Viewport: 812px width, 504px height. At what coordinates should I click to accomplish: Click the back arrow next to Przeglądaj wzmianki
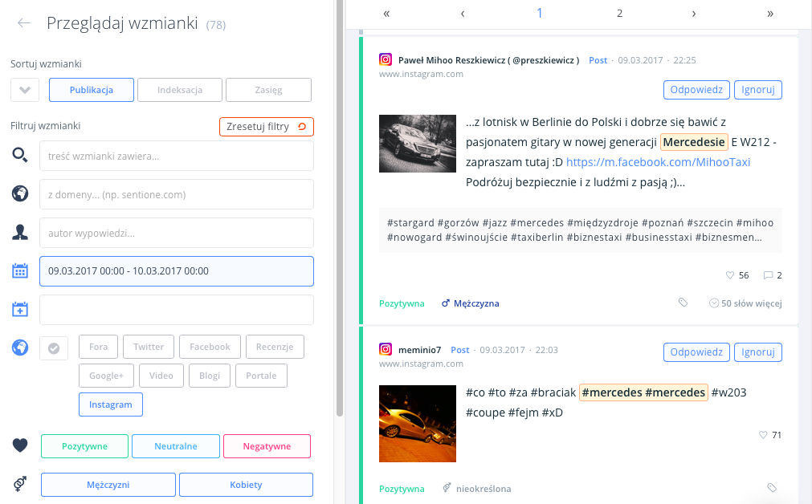(24, 23)
